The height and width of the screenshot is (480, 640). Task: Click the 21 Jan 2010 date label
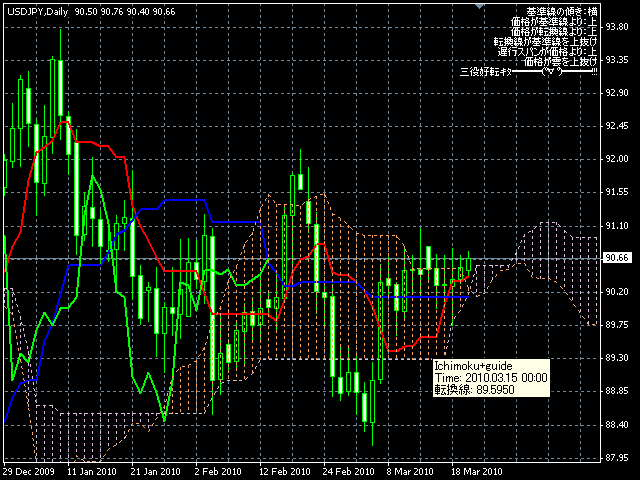[x=156, y=472]
